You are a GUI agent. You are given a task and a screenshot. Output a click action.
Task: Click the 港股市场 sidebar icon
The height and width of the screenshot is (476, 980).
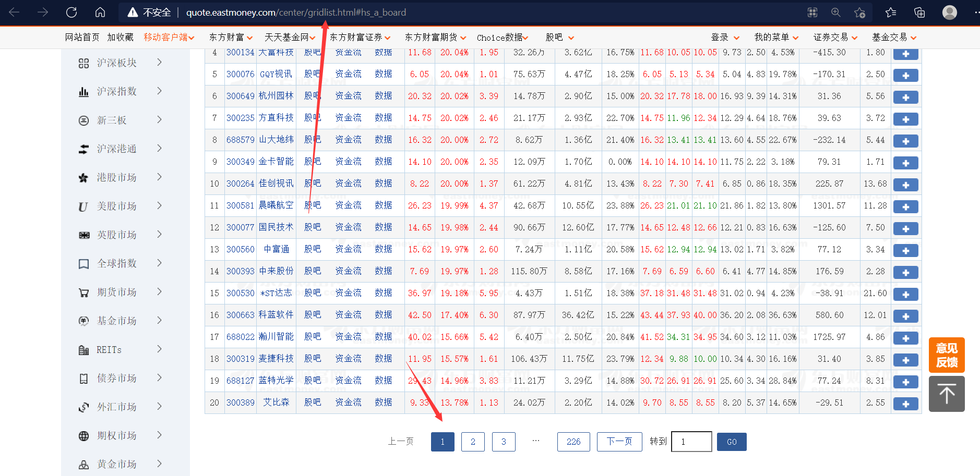click(x=83, y=178)
